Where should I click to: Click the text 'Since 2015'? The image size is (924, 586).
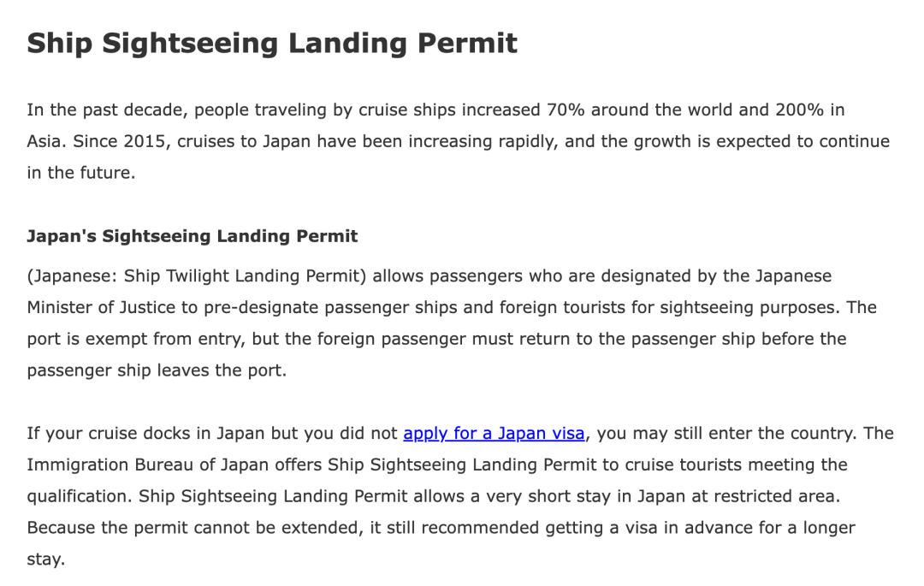[x=119, y=141]
